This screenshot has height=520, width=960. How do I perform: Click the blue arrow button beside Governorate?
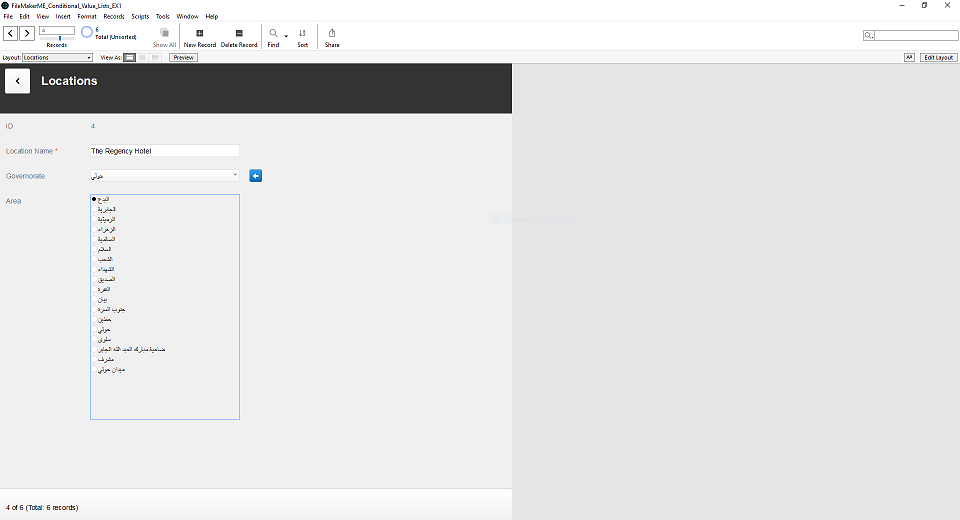coord(256,176)
